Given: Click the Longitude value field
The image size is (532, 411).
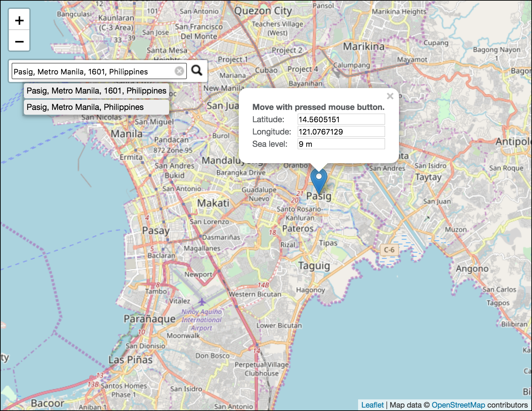Looking at the screenshot, I should tap(341, 132).
